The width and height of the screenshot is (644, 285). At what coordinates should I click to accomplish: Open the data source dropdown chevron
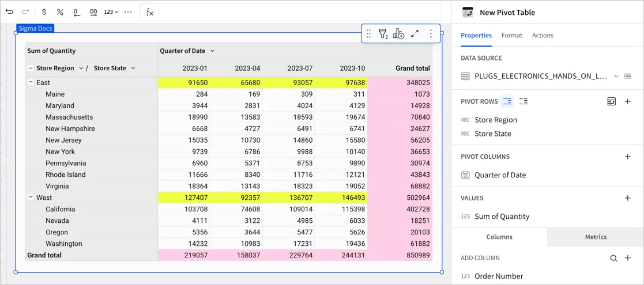point(616,76)
